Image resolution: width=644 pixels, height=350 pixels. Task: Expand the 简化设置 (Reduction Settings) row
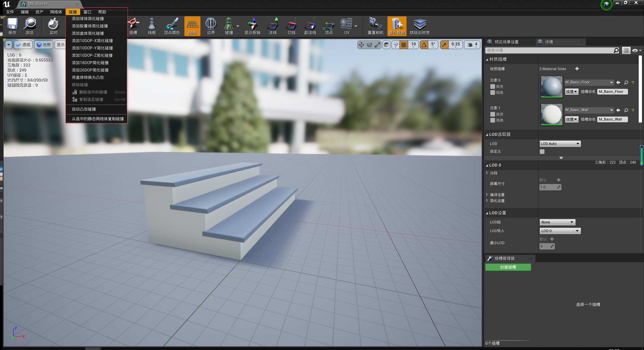487,201
